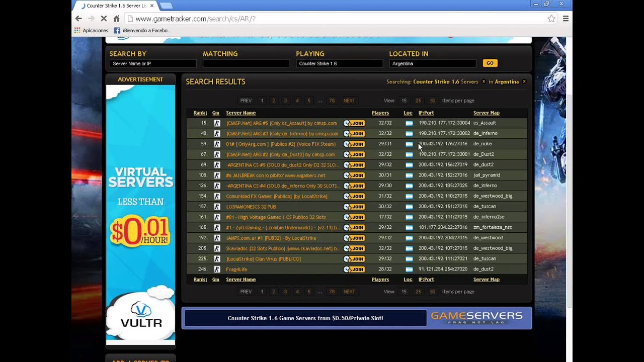
Task: Join the cs_Assault ARG #5 server
Action: [x=354, y=123]
